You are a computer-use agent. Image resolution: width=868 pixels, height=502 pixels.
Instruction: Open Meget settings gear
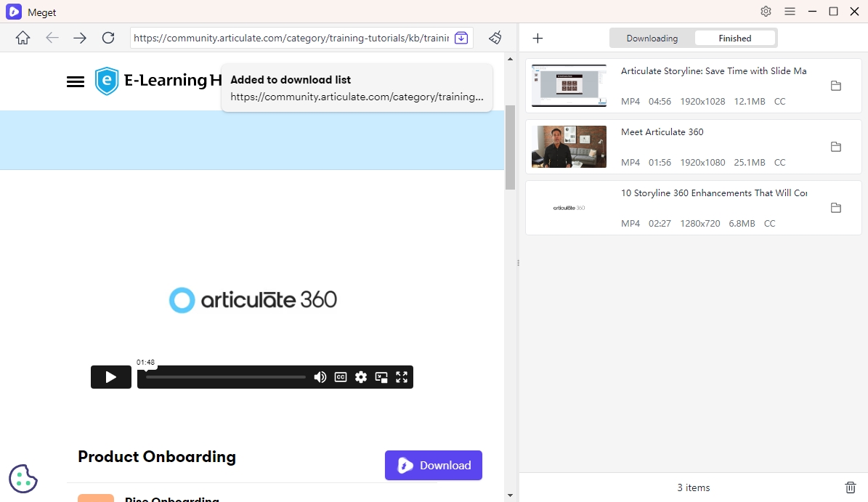(x=766, y=11)
